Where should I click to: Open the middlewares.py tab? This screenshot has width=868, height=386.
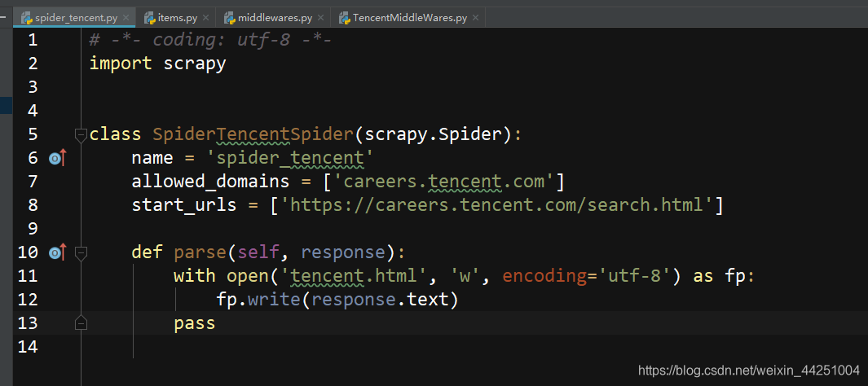[x=275, y=18]
